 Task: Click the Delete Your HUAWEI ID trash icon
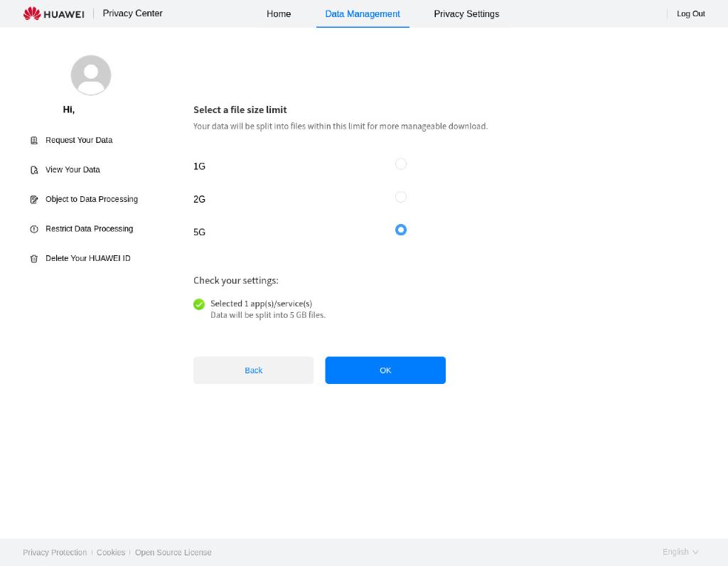coord(34,258)
